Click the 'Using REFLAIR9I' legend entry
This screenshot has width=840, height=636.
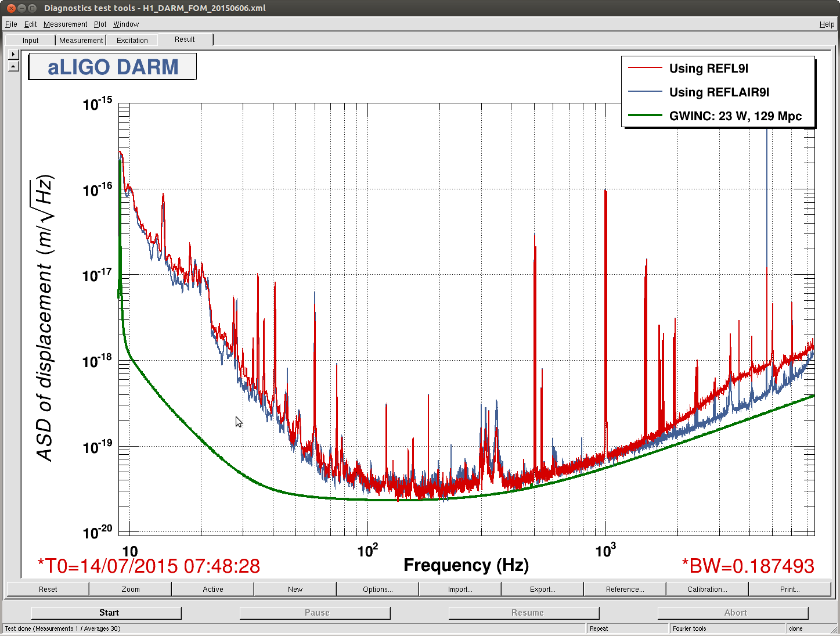coord(719,92)
